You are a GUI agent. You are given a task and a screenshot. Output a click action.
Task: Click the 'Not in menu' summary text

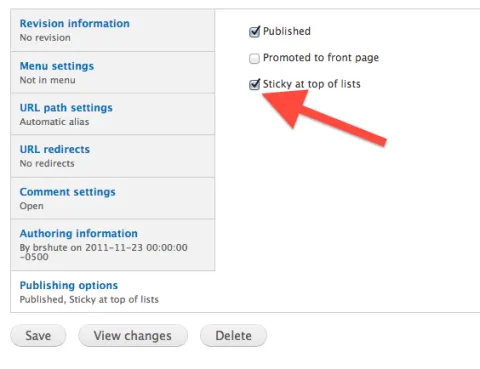[47, 80]
